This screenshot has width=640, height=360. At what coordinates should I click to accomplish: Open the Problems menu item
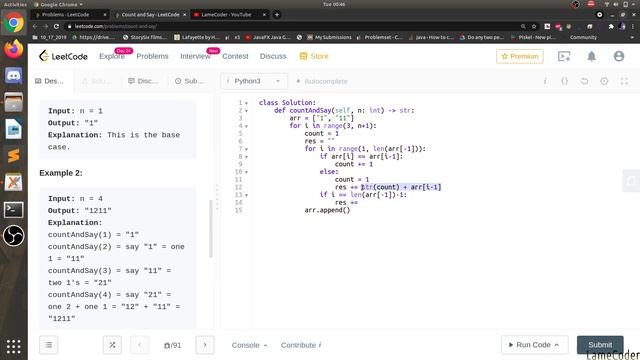click(x=152, y=56)
